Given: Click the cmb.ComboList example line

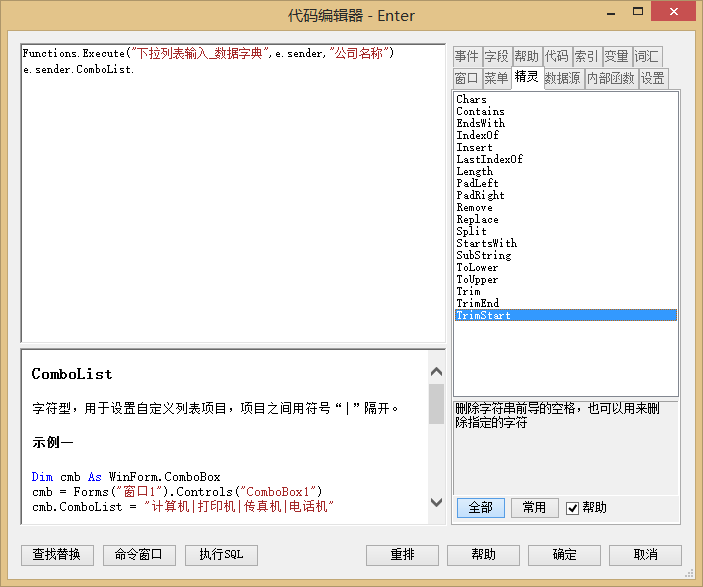Looking at the screenshot, I should (x=183, y=507).
